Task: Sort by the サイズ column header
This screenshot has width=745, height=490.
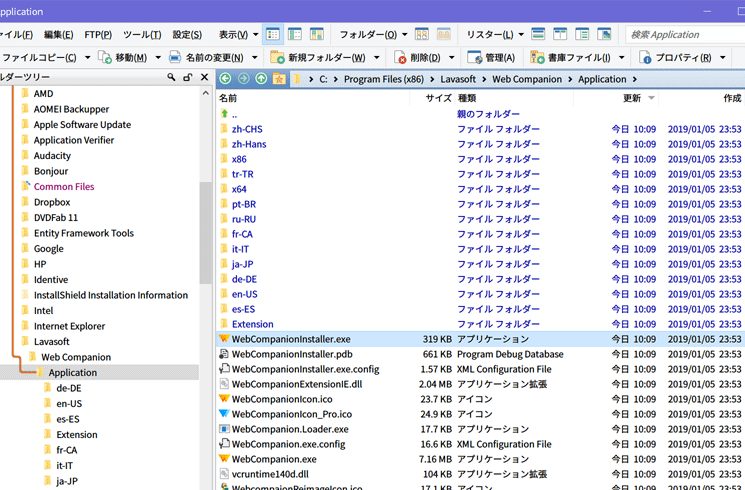Action: click(x=438, y=98)
